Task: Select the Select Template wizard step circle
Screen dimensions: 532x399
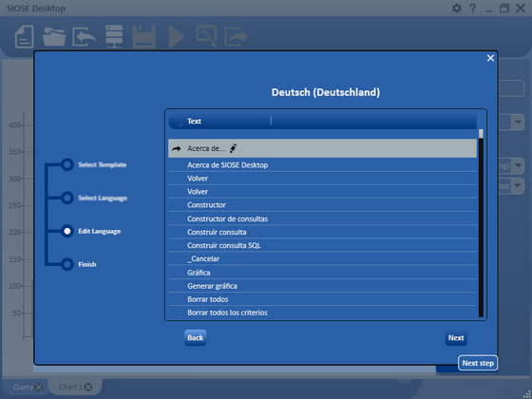Action: coord(67,164)
